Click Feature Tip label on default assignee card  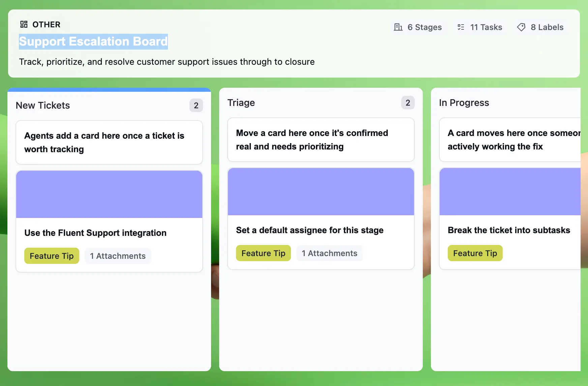pyautogui.click(x=263, y=253)
